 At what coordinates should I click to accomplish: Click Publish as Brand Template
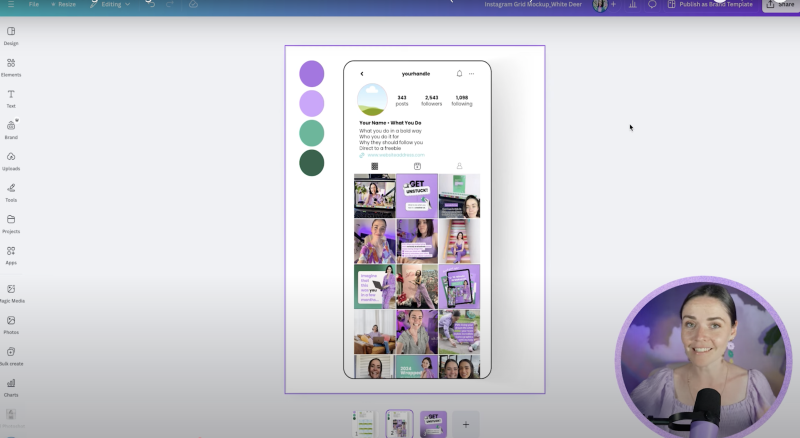[710, 4]
